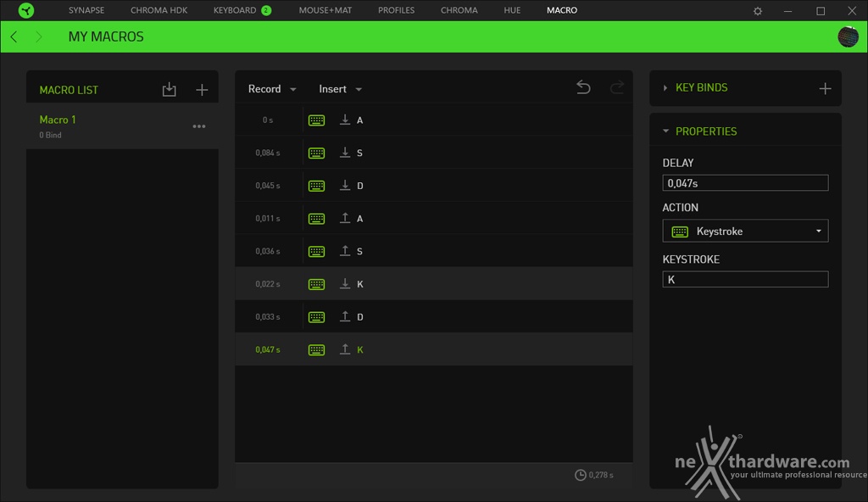Open the Mouse+Mat tab

coord(325,10)
